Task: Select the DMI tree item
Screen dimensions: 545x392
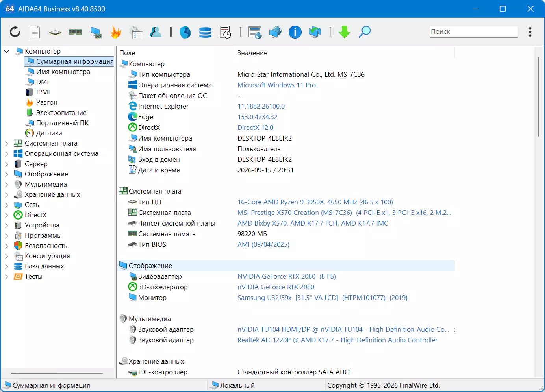Action: point(43,82)
